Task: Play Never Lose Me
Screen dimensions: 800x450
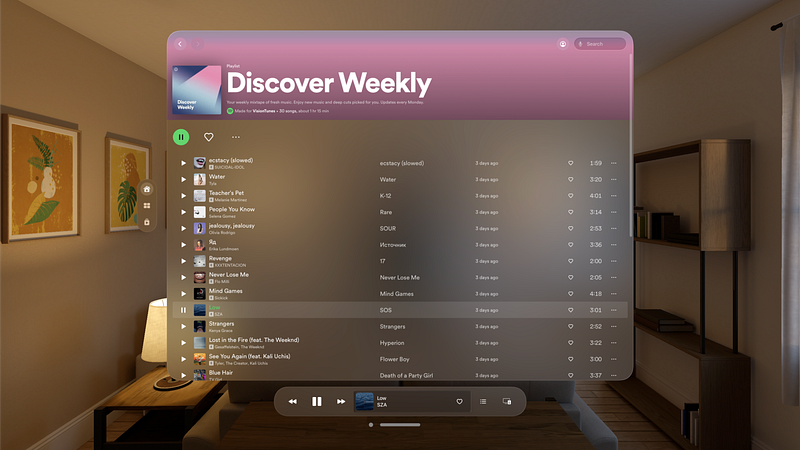Action: pyautogui.click(x=183, y=278)
